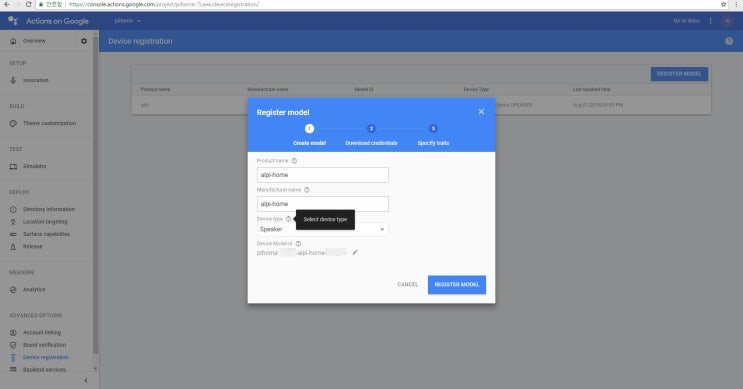Open Simulator in the sidebar
The width and height of the screenshot is (743, 389).
pos(35,166)
